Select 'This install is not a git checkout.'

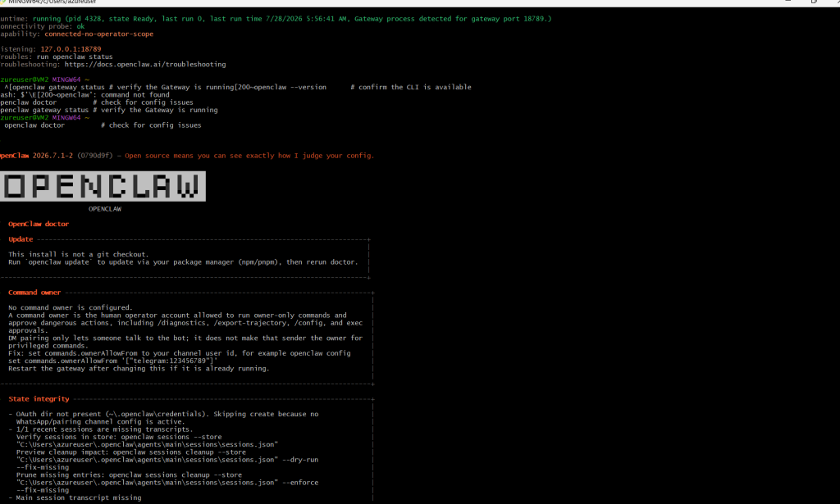pyautogui.click(x=79, y=255)
